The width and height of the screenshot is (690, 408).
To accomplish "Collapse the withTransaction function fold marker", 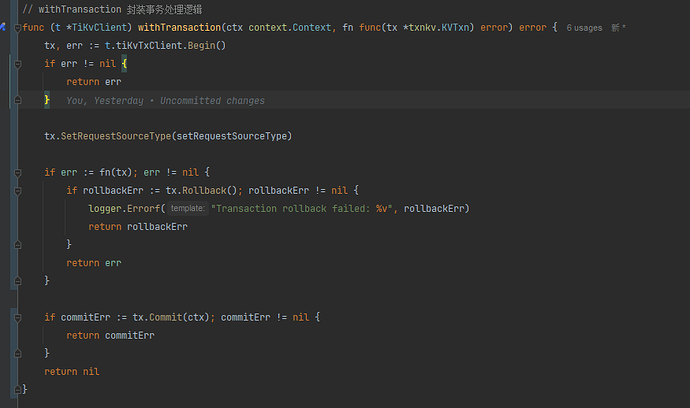I will click(17, 28).
